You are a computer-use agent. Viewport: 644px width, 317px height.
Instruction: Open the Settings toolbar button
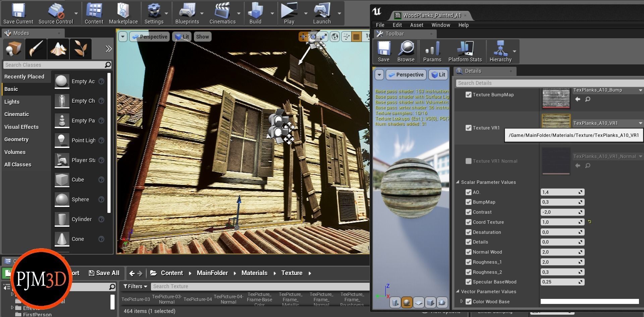click(x=154, y=13)
